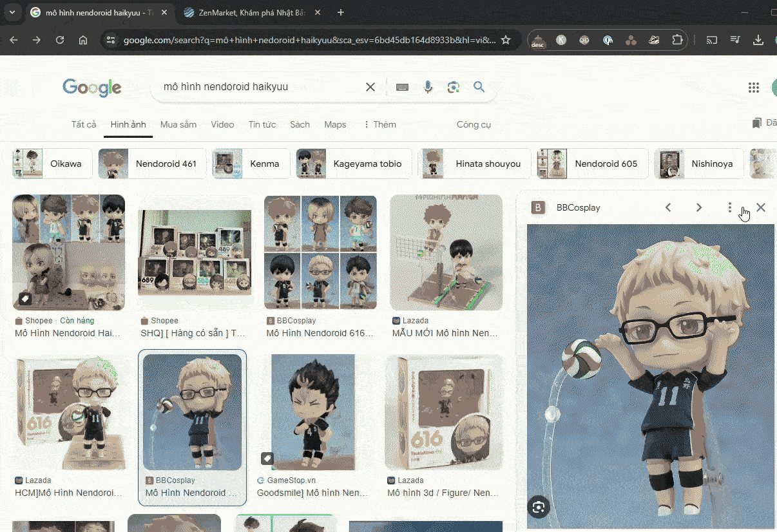
Task: Open Shopee Còn hàng image result thumbnail
Action: pos(68,252)
